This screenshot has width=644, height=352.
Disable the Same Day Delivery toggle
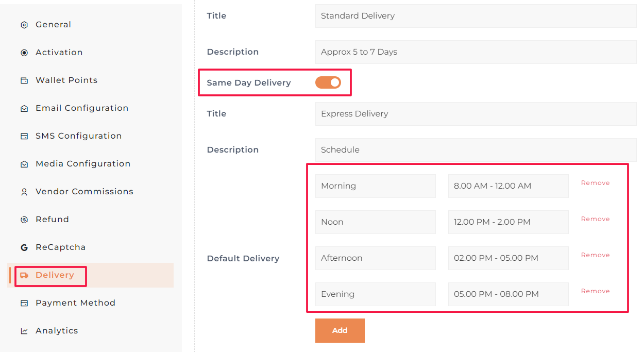click(328, 82)
